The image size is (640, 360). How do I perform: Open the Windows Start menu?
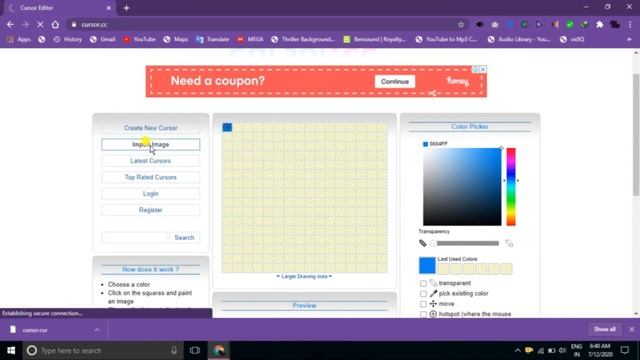point(11,350)
